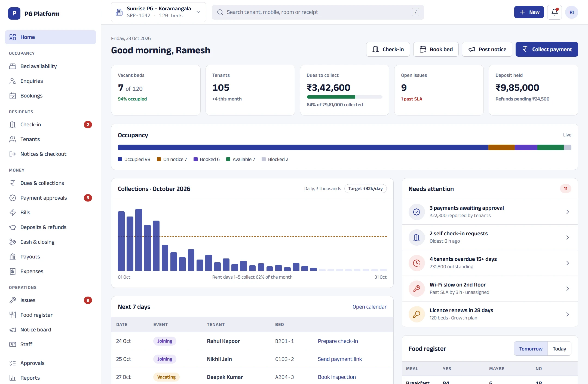Click the Deposits & refunds piggy icon
This screenshot has height=384, width=588.
click(13, 227)
